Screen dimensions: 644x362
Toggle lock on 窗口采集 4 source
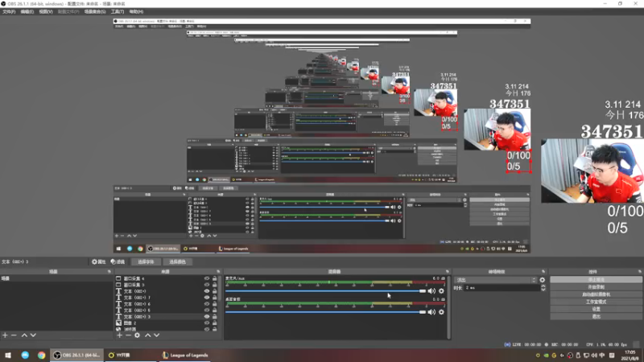pos(214,278)
